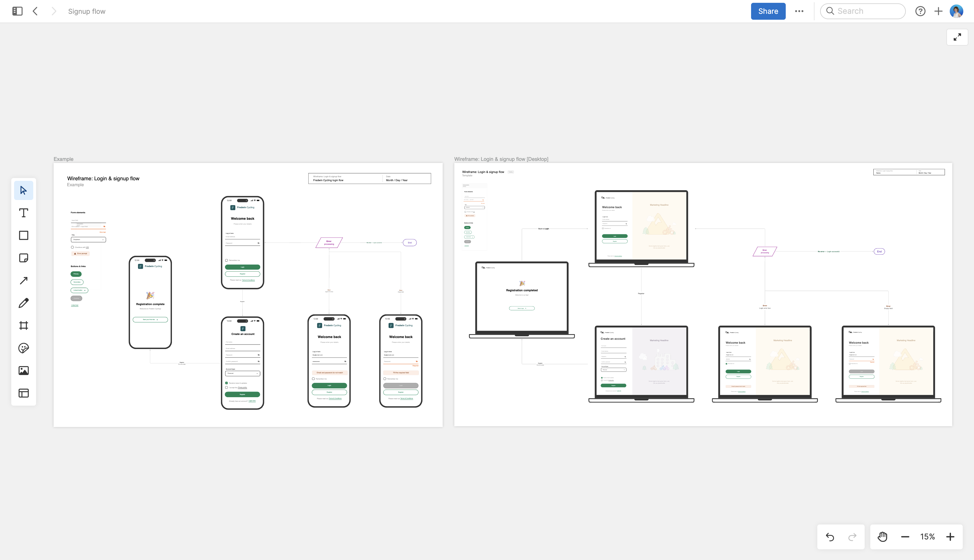The width and height of the screenshot is (974, 560).
Task: Select the Frame tool
Action: click(x=23, y=325)
